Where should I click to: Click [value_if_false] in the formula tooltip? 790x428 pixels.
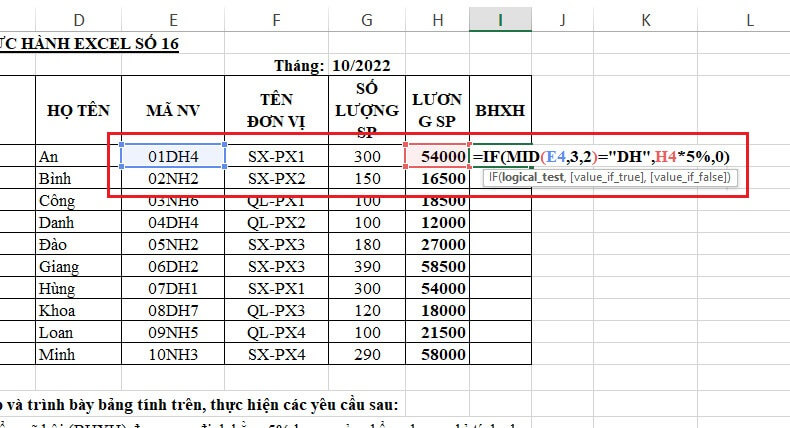(x=687, y=177)
